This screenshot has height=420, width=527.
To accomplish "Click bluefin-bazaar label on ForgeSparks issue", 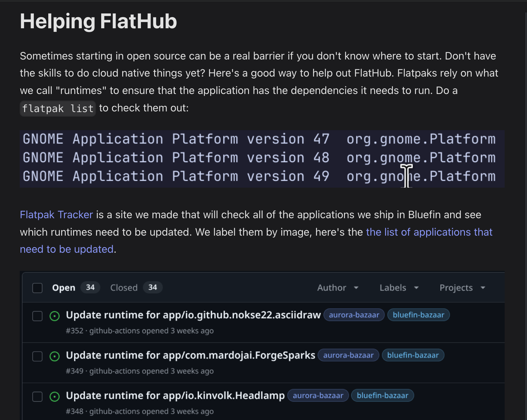I will pyautogui.click(x=413, y=355).
